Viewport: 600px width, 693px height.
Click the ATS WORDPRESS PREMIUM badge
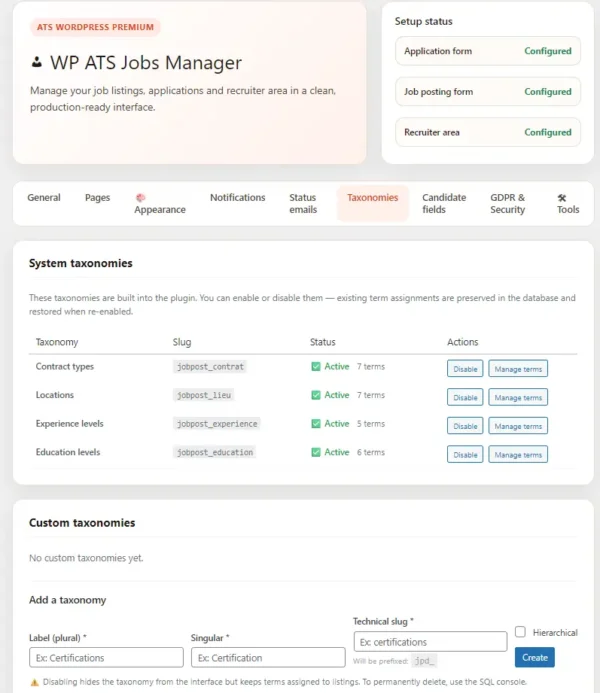point(95,27)
